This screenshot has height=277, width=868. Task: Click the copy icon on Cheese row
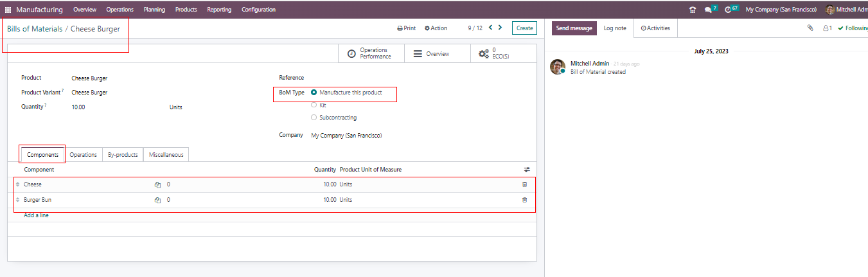[x=157, y=184]
